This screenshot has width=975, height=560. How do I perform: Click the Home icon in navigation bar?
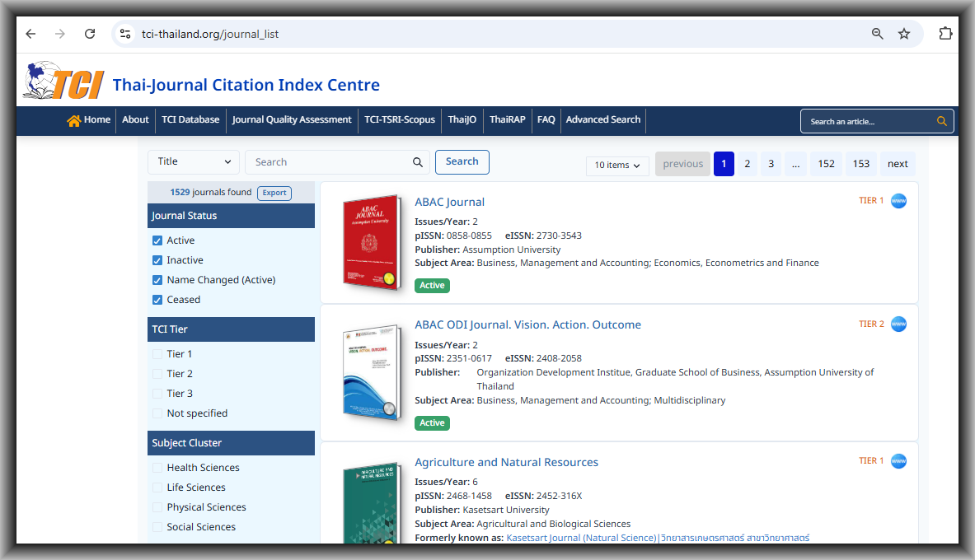pyautogui.click(x=73, y=120)
